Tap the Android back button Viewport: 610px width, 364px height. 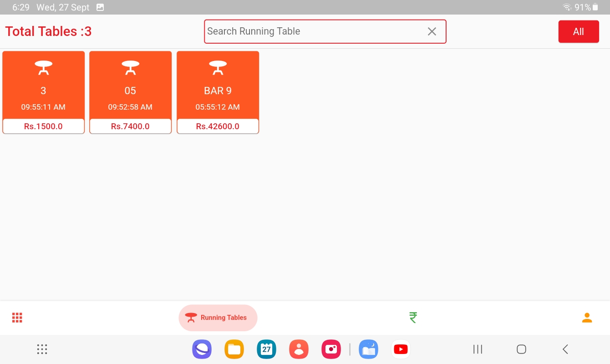pyautogui.click(x=565, y=349)
